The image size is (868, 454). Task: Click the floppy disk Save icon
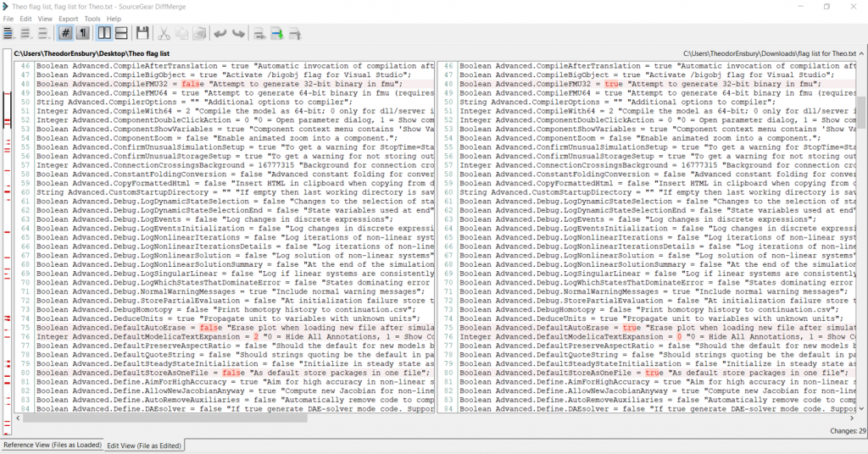[142, 33]
